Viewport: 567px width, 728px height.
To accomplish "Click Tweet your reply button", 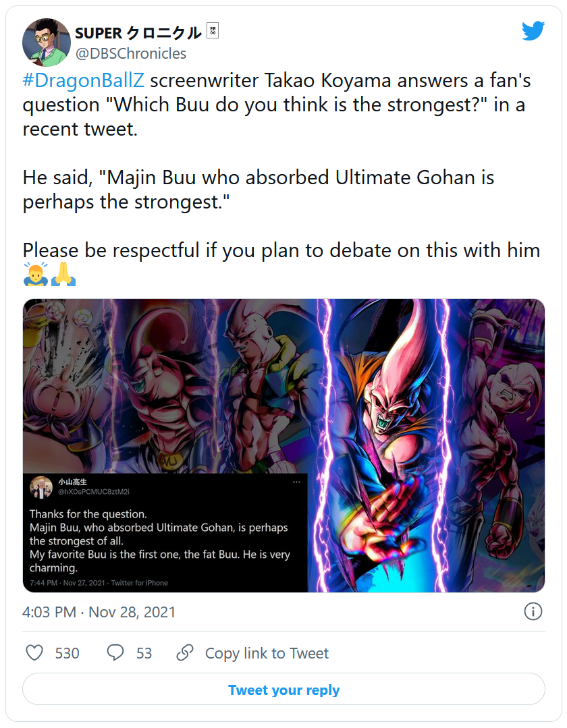I will point(283,690).
